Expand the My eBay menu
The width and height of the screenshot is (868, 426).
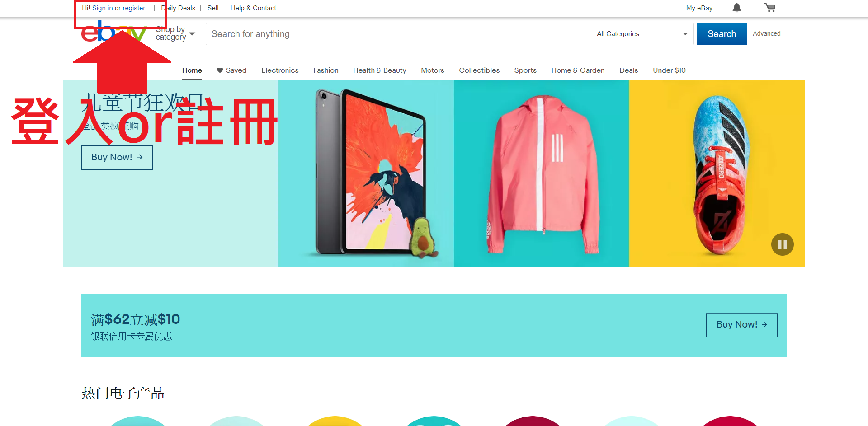pyautogui.click(x=699, y=8)
